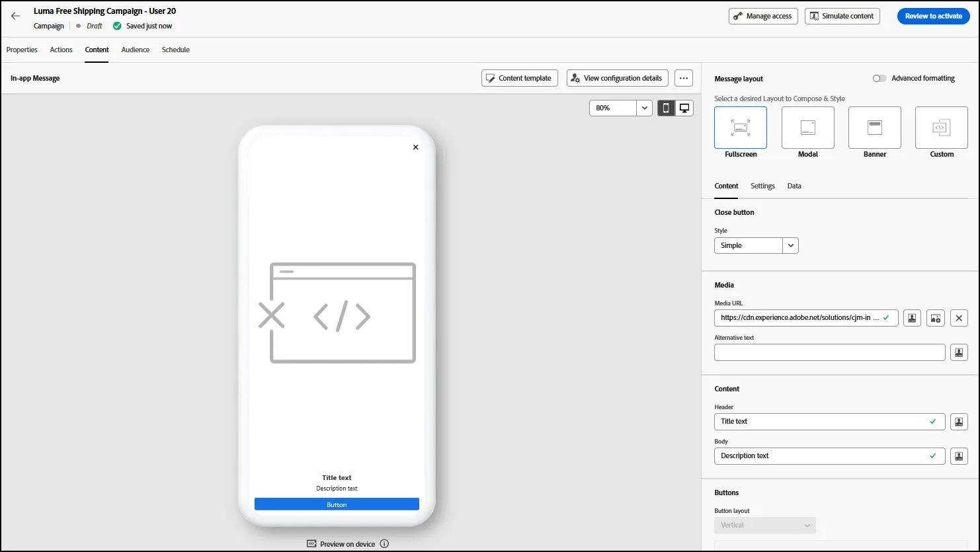The width and height of the screenshot is (980, 552).
Task: Click the "Saved just now" status text
Action: coord(149,26)
